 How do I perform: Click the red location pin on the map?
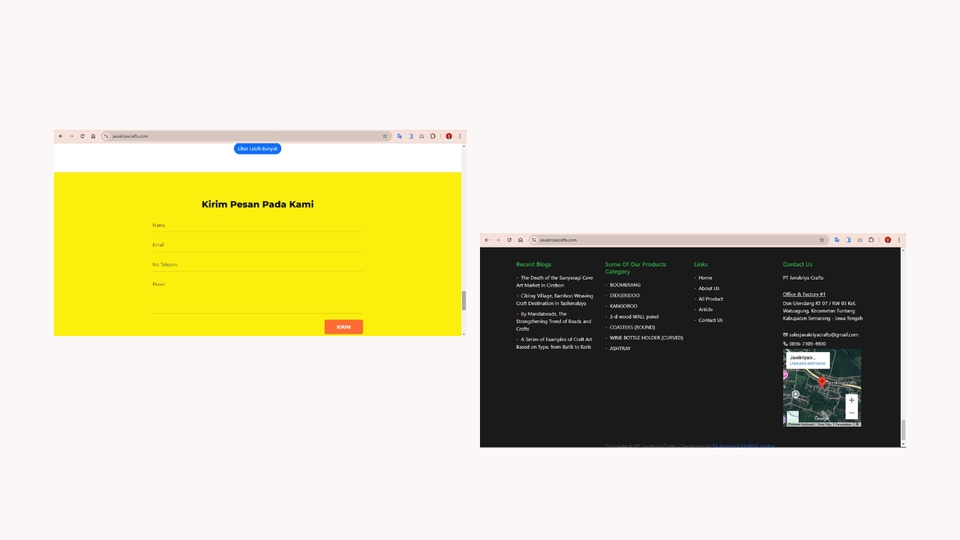(822, 382)
